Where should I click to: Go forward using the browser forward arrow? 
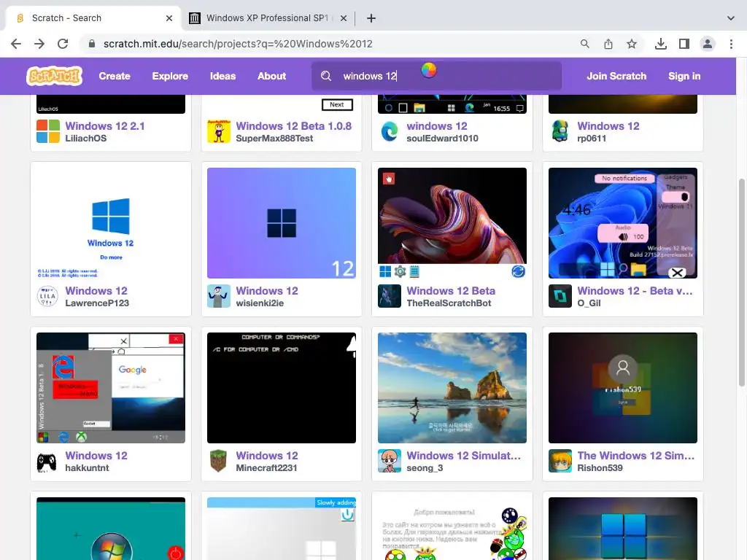coord(39,44)
